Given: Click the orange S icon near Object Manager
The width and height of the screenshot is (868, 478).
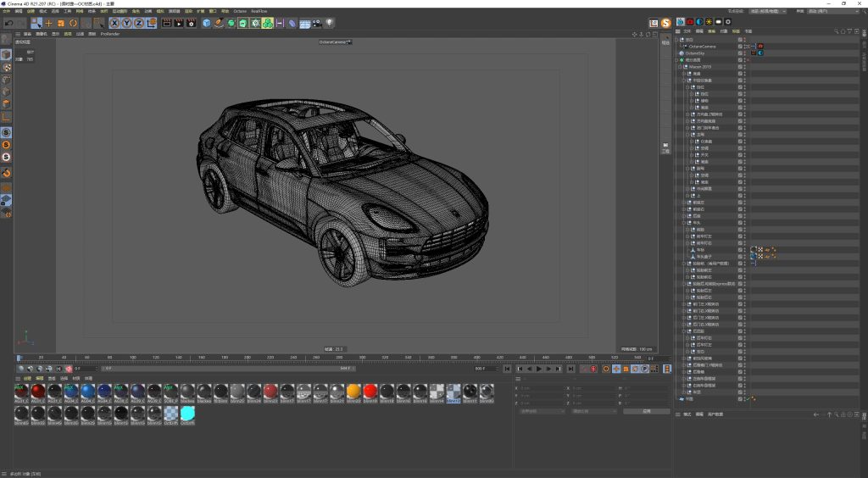Looking at the screenshot, I should (665, 23).
